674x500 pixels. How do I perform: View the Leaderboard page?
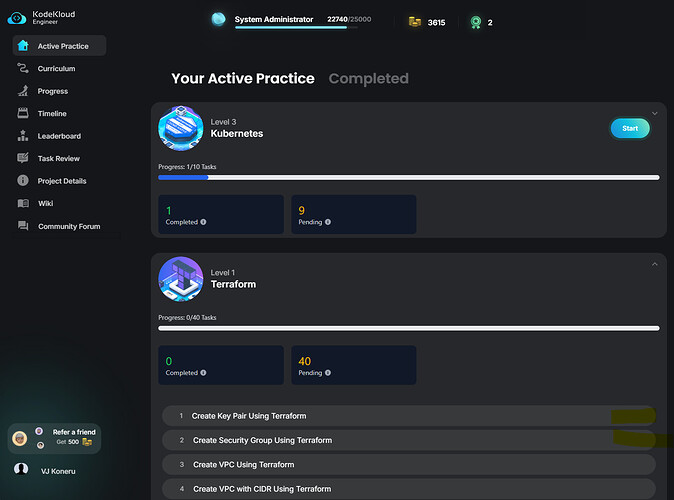(59, 136)
